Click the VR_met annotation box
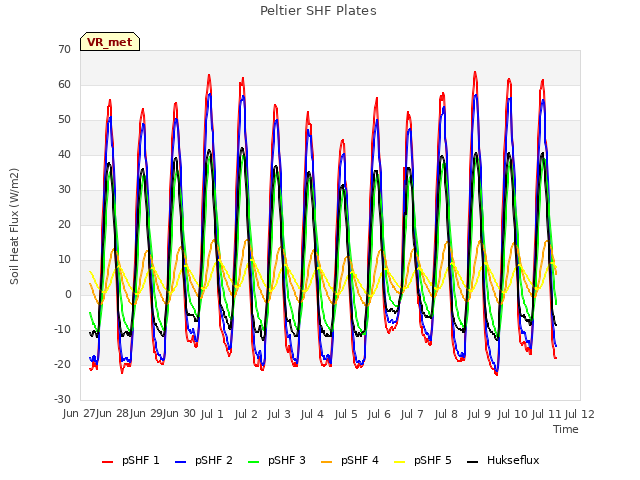Screen dimensions: 640x480 110,42
